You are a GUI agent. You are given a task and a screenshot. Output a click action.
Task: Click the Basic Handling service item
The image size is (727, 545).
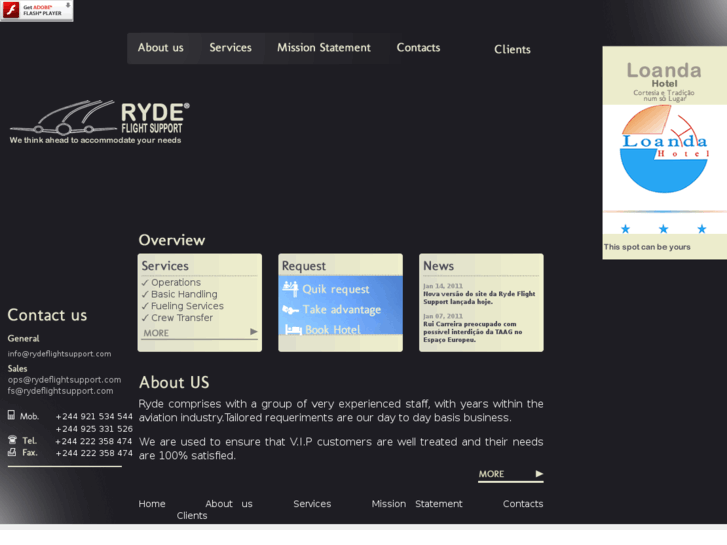pos(184,294)
